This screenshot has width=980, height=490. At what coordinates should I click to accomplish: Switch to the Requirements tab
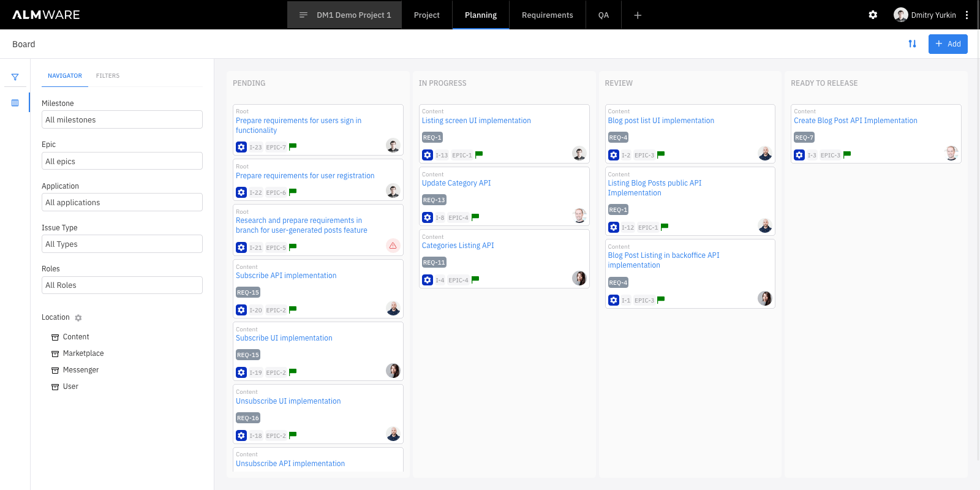[548, 15]
